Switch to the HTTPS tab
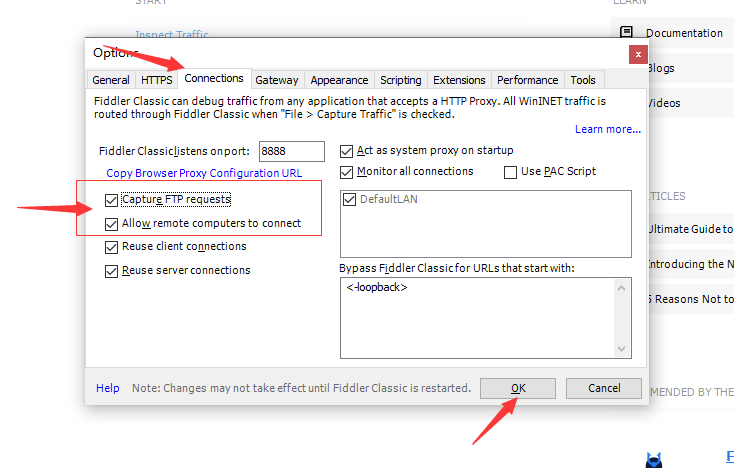The width and height of the screenshot is (734, 468). [156, 80]
